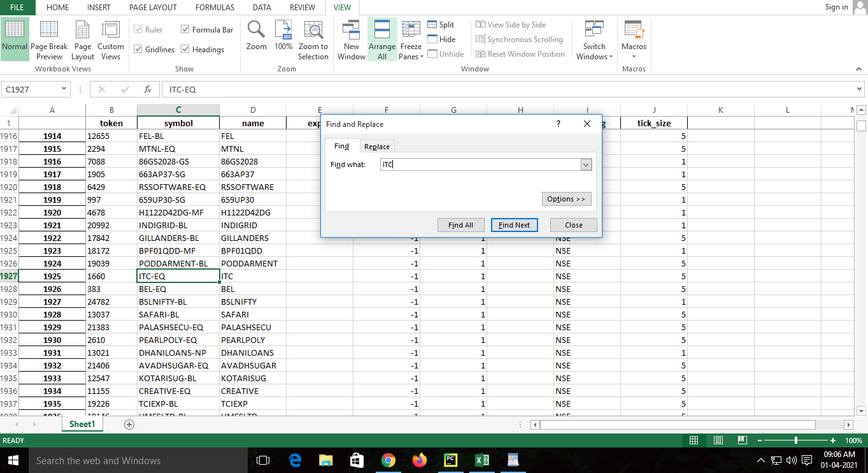Toggle the Headings checkbox
This screenshot has height=473, width=868.
(x=185, y=49)
